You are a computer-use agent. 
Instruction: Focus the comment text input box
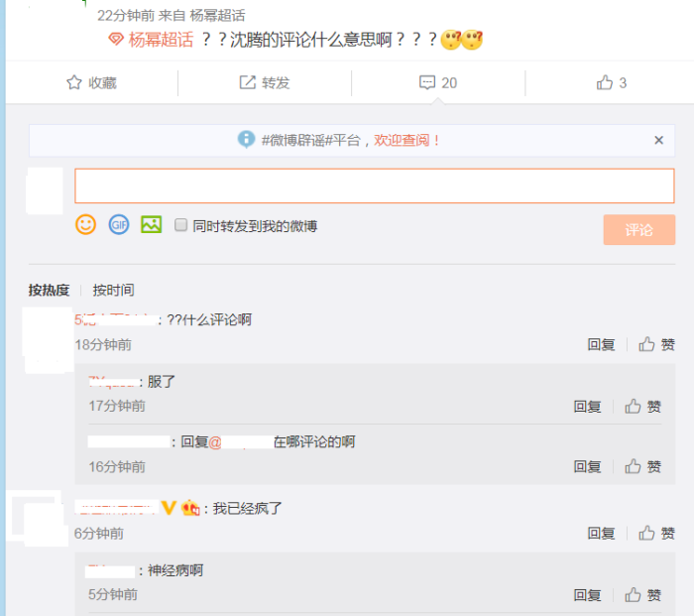375,186
